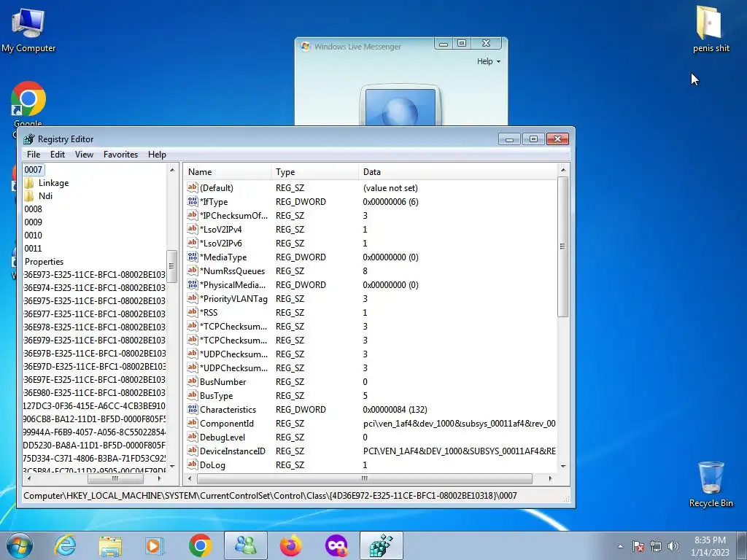Click the BusType value icon
Screen dimensions: 747x560
click(x=193, y=395)
